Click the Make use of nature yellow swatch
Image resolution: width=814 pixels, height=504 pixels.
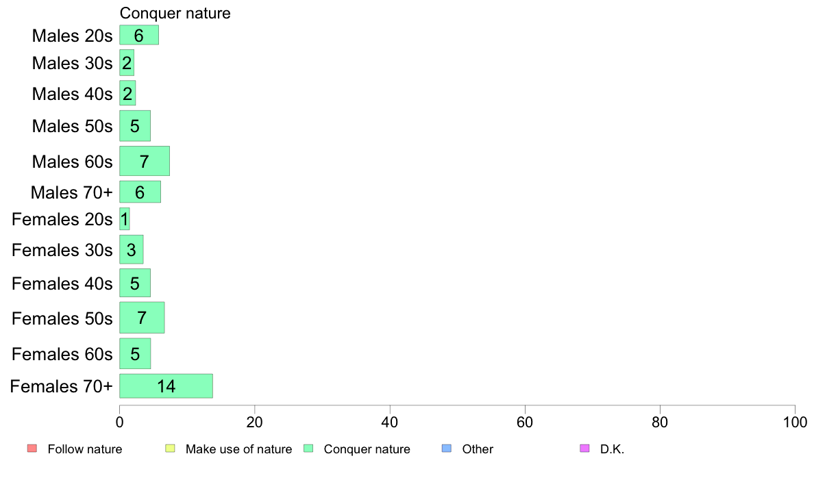click(171, 449)
